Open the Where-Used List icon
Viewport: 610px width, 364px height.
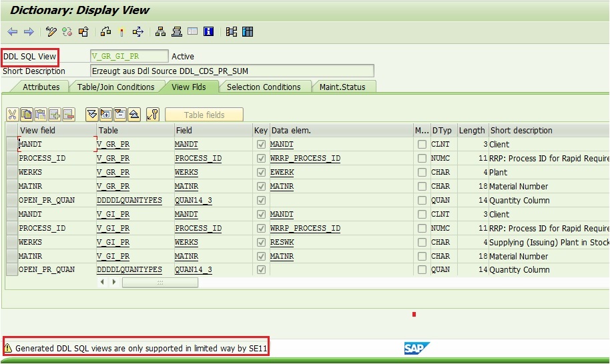click(138, 32)
